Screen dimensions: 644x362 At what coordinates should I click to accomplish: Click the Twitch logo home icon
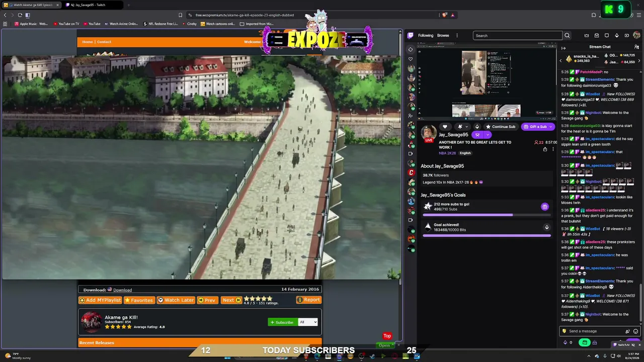tap(411, 36)
